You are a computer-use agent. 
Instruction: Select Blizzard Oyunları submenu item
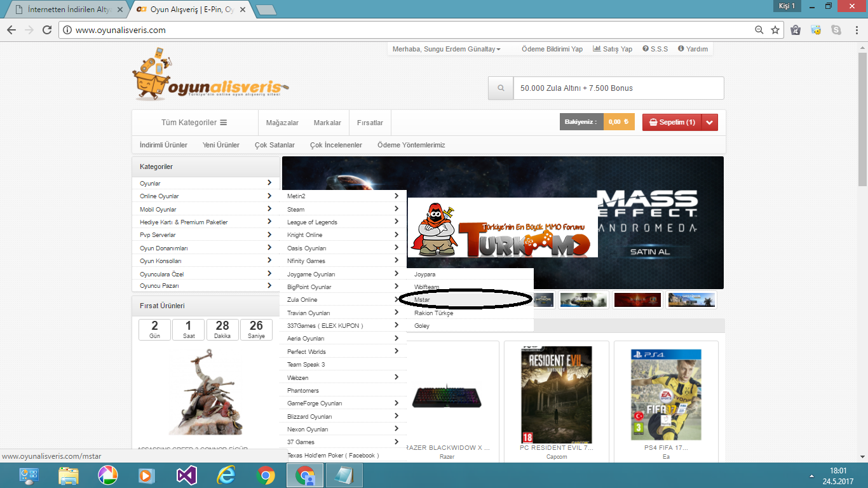point(343,416)
